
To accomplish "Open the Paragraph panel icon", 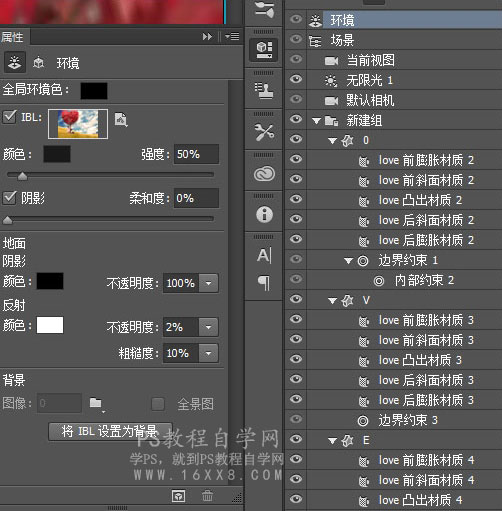I will click(264, 283).
